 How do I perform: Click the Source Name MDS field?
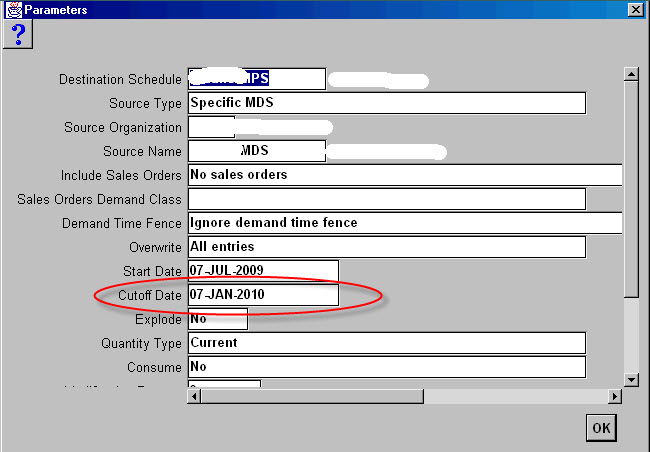257,151
